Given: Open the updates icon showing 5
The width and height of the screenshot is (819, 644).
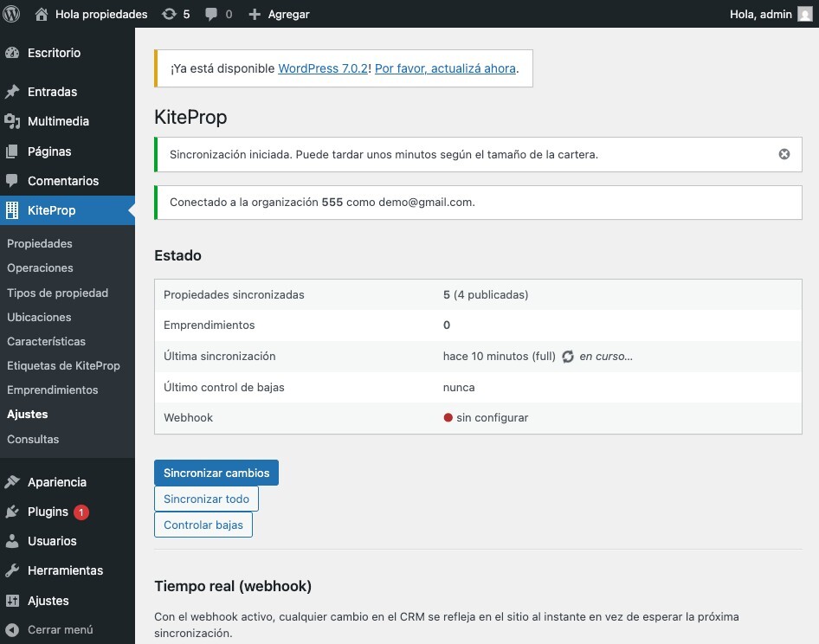Looking at the screenshot, I should pyautogui.click(x=169, y=14).
